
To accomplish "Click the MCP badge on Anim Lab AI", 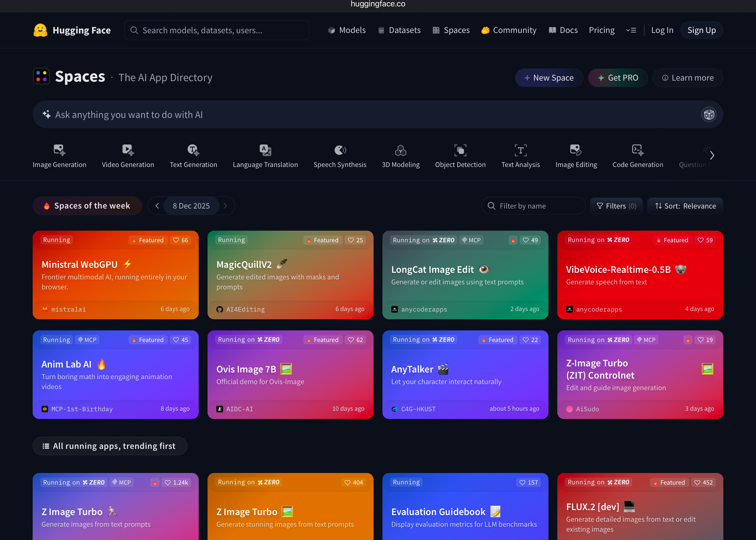I will point(87,340).
